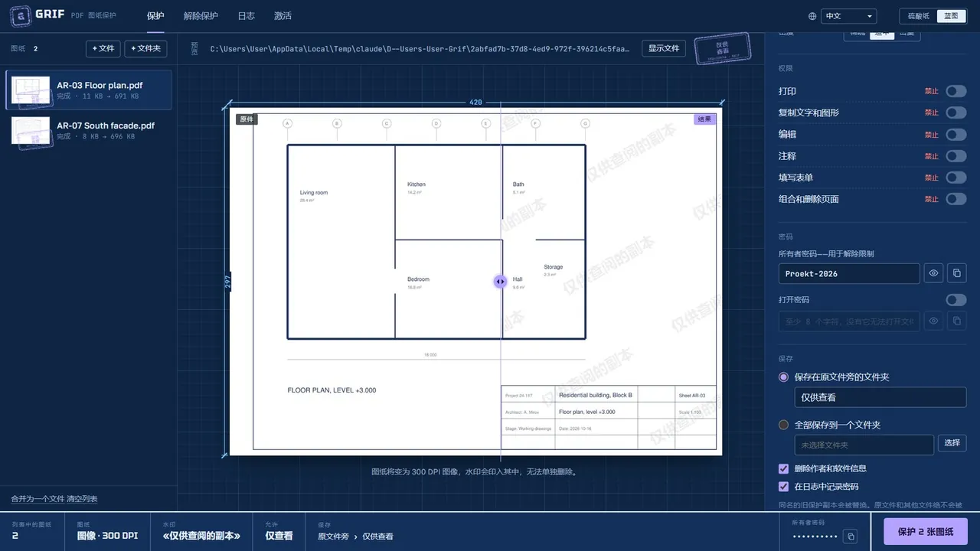
Task: Click the 显示文件 button
Action: click(664, 48)
